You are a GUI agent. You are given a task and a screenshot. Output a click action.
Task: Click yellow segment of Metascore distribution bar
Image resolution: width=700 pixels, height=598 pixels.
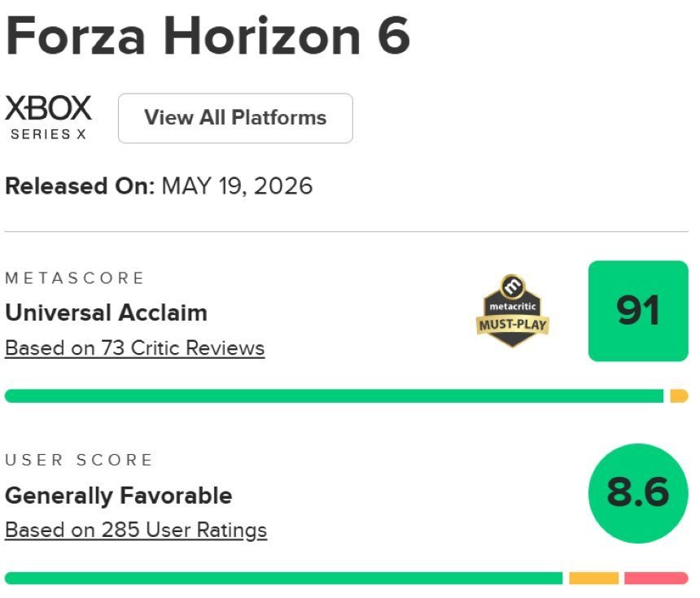click(679, 396)
